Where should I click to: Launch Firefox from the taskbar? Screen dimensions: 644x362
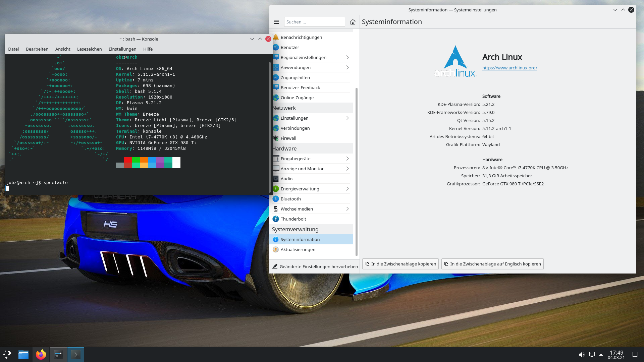point(41,354)
